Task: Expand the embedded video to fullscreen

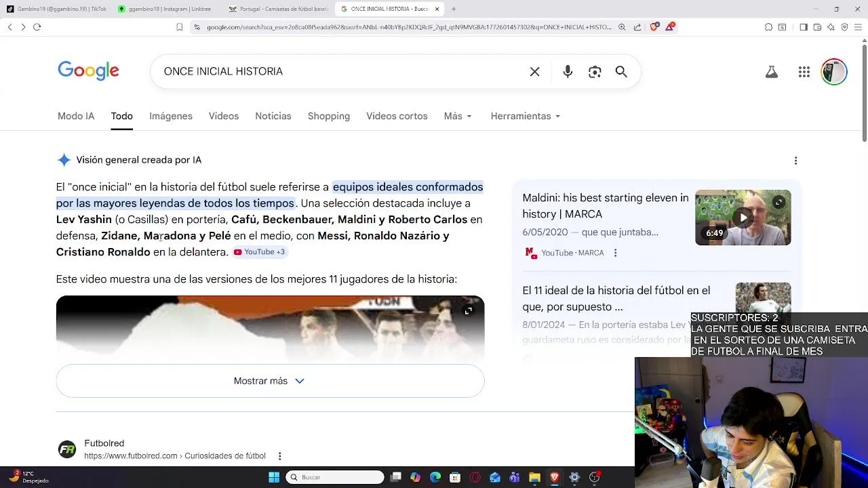Action: pyautogui.click(x=468, y=311)
